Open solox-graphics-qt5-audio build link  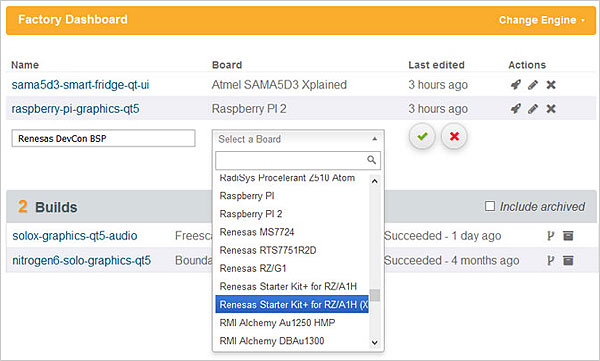click(x=75, y=236)
